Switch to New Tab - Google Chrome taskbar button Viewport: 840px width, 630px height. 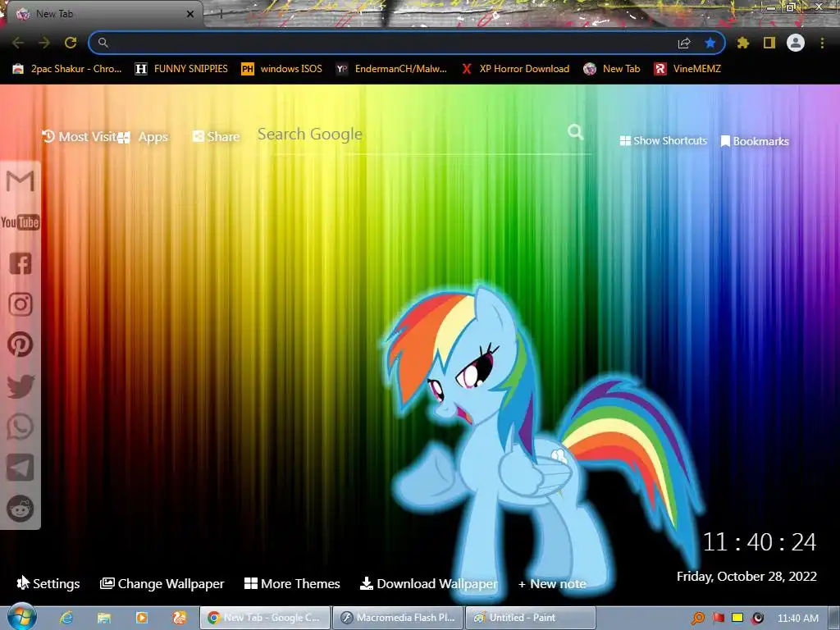[x=265, y=618]
